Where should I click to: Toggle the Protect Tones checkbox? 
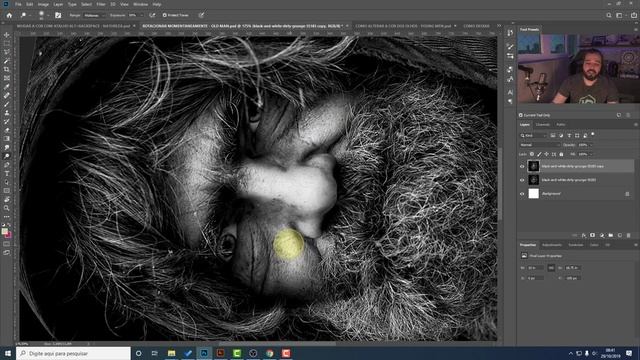pos(164,15)
